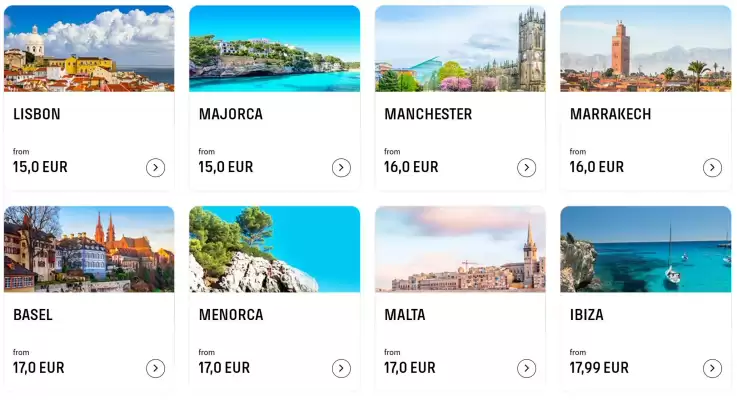Click the arrow icon on Lisbon card

pyautogui.click(x=155, y=168)
